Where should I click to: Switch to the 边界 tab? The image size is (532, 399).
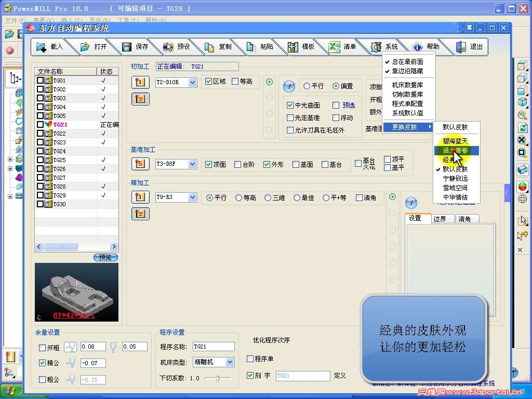(x=443, y=219)
